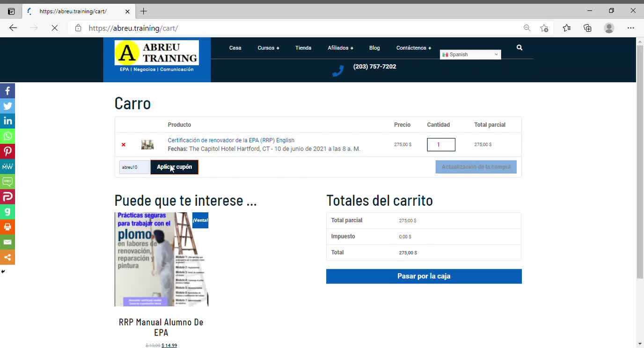The height and width of the screenshot is (348, 644).
Task: Click the sale price $14.99
Action: 169,346
